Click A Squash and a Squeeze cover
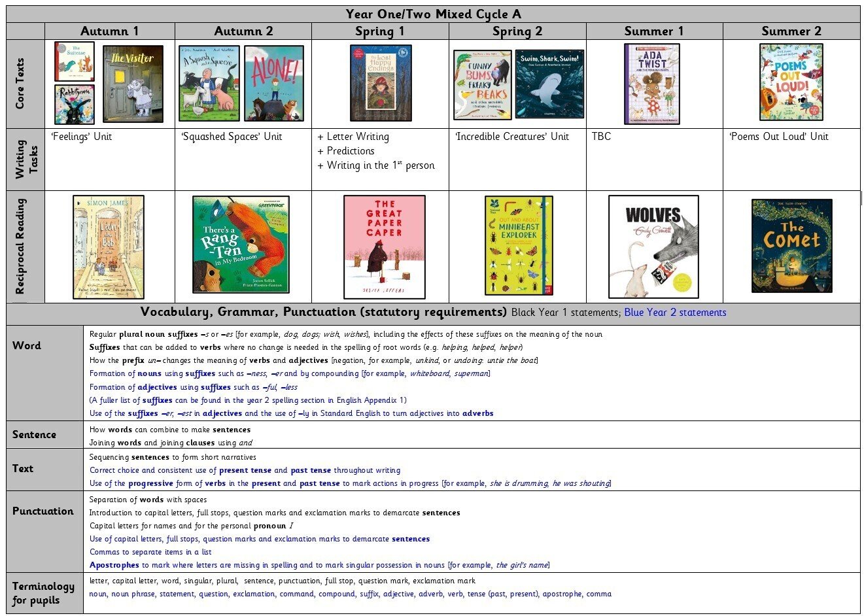The height and width of the screenshot is (616, 864). coord(209,84)
